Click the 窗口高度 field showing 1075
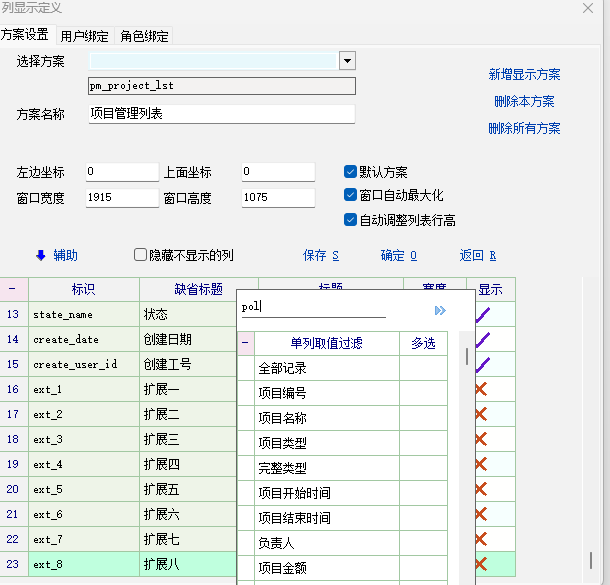The height and width of the screenshot is (585, 610). coord(278,198)
